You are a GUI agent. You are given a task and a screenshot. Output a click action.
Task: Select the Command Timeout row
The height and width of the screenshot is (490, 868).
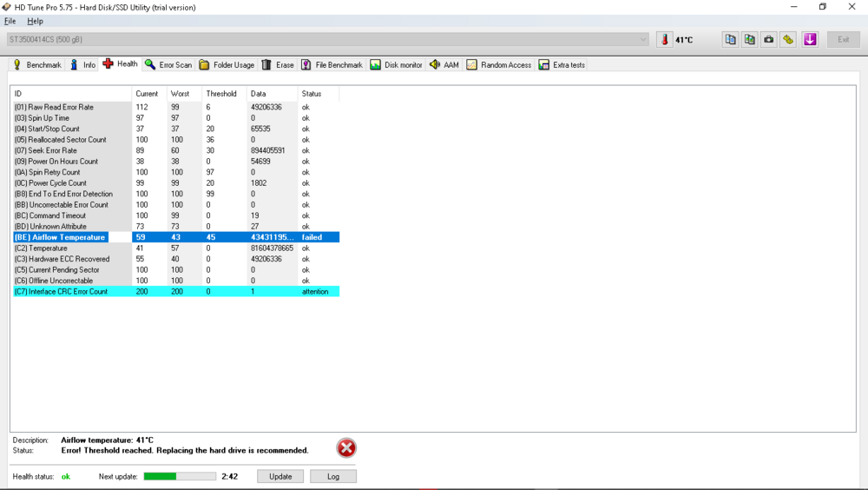click(x=176, y=215)
